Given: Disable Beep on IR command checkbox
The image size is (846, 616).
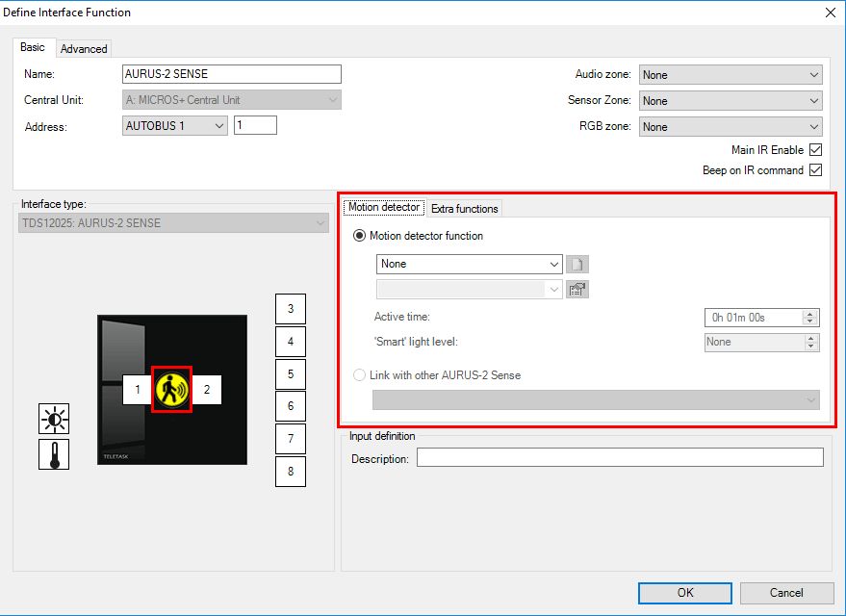Looking at the screenshot, I should (x=815, y=170).
